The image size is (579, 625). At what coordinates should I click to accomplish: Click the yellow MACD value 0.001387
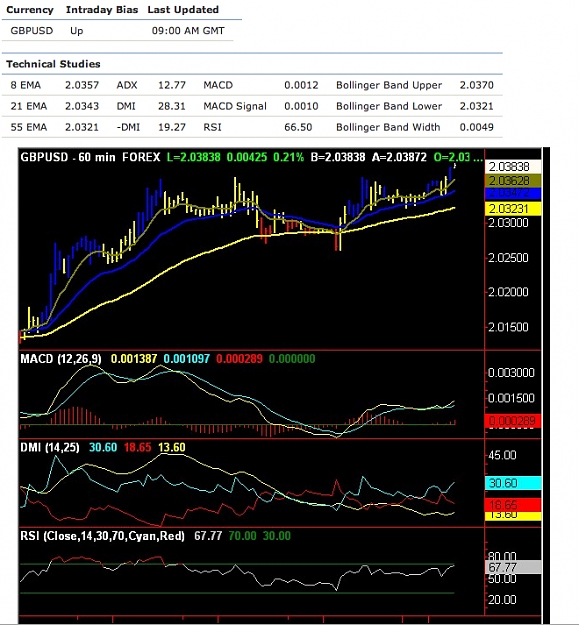pos(134,359)
